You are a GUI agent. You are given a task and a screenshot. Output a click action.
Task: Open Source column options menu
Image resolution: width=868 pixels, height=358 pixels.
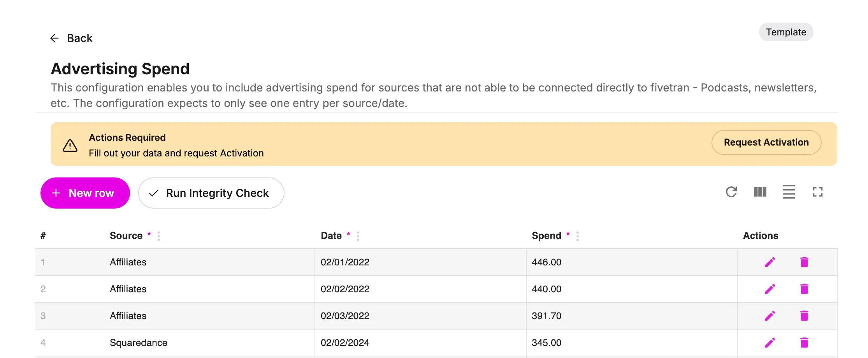[159, 236]
